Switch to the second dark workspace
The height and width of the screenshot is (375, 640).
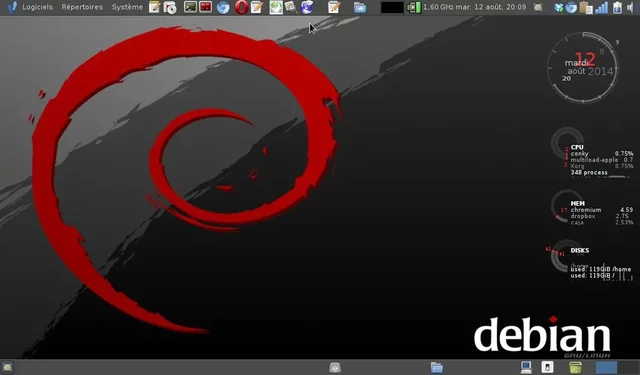[628, 367]
